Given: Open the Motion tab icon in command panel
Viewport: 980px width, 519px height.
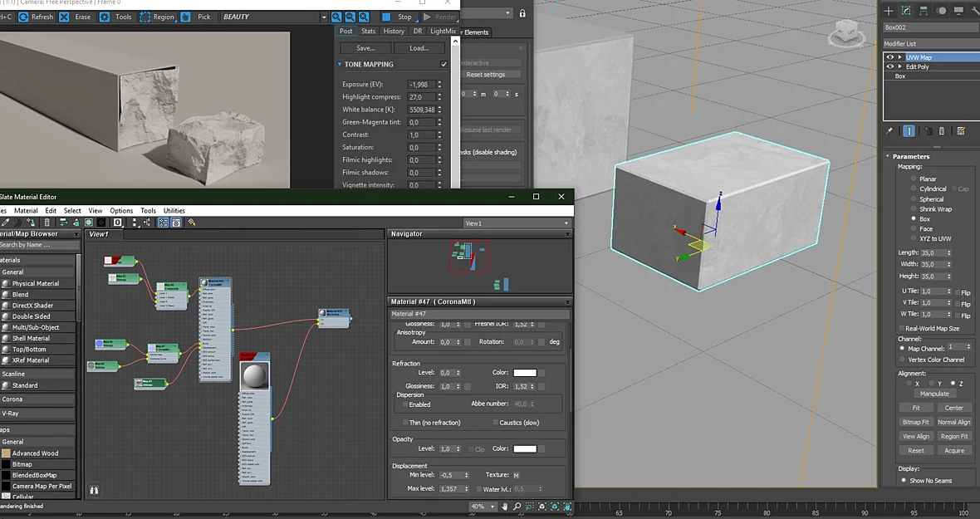Looking at the screenshot, I should 941,11.
